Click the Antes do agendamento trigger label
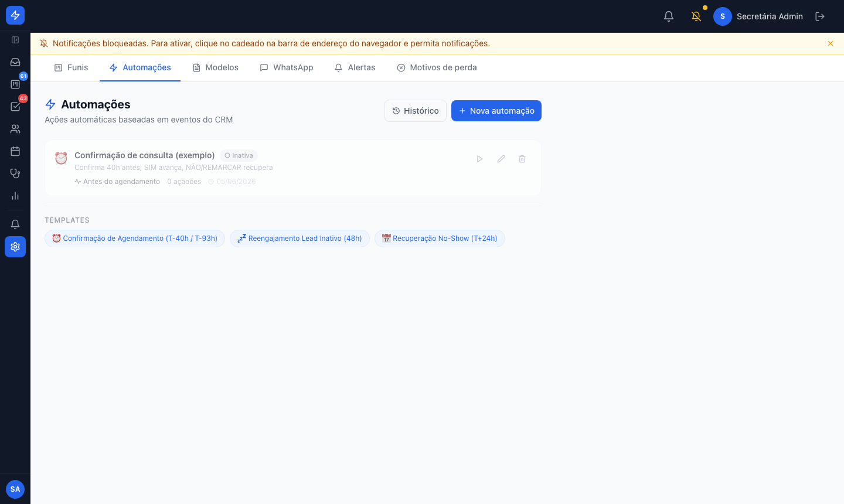Image resolution: width=844 pixels, height=504 pixels. [117, 182]
